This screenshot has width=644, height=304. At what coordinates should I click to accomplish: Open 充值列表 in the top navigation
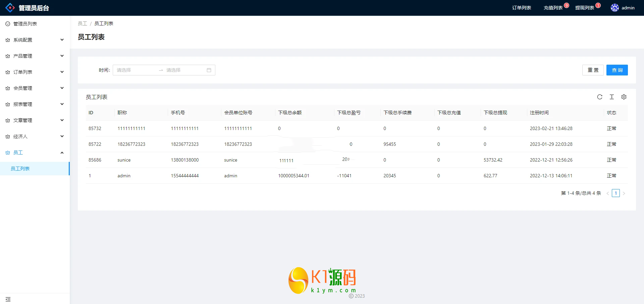pyautogui.click(x=553, y=8)
